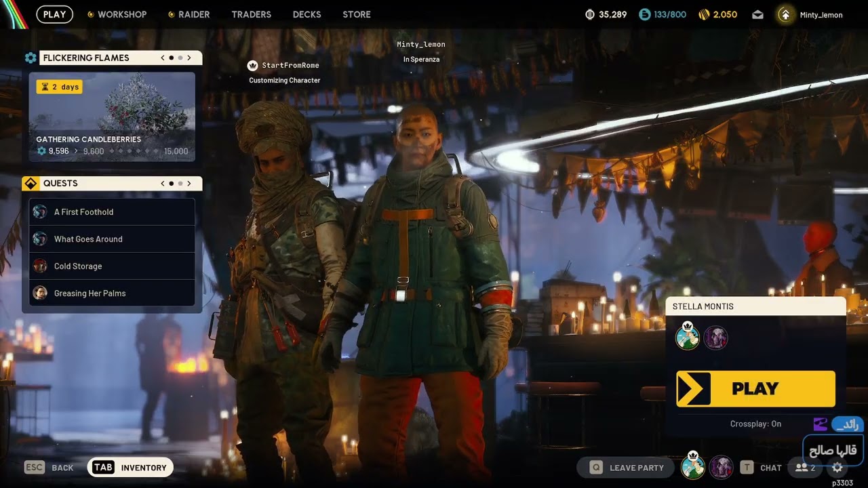
Task: Open the WORKSHOP tab
Action: (122, 14)
